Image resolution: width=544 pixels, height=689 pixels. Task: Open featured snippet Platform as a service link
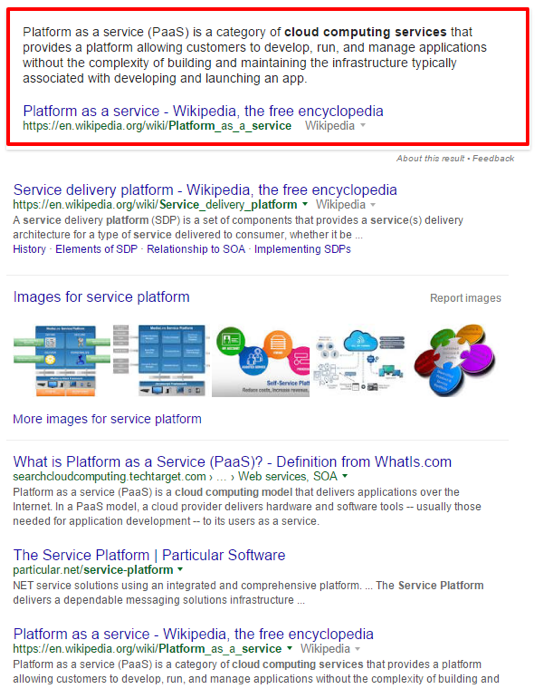tap(203, 111)
